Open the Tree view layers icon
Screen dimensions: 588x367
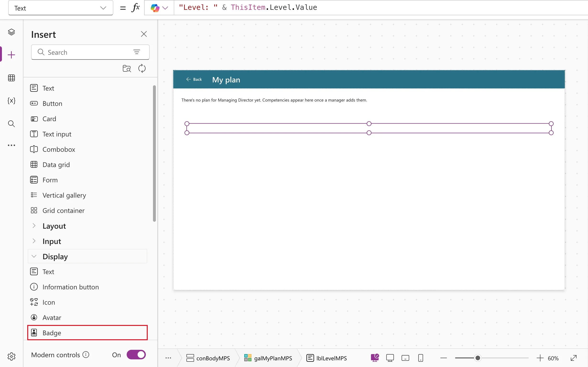pos(11,32)
